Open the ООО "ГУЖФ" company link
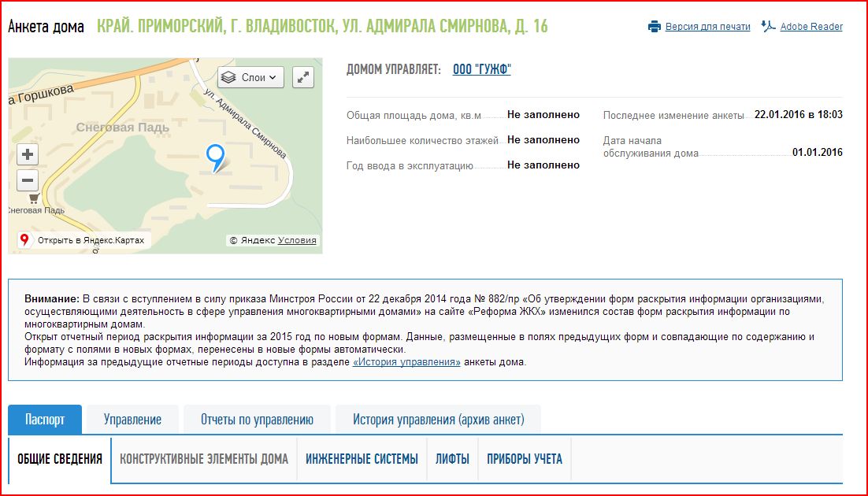 [x=481, y=70]
